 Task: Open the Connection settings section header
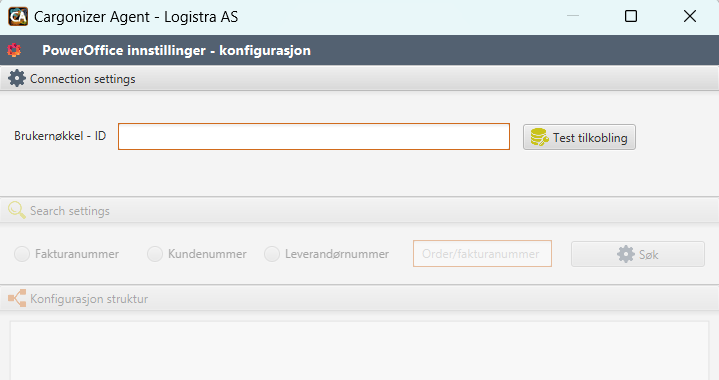pyautogui.click(x=360, y=78)
